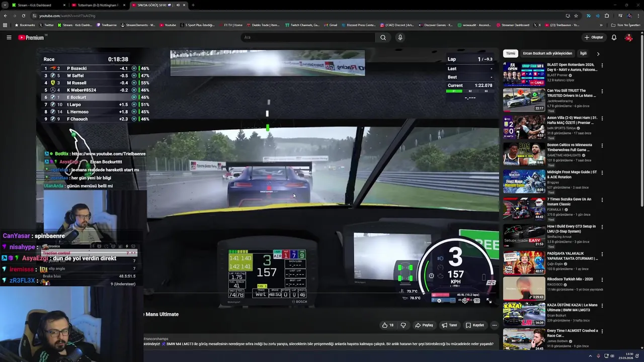Open the F1 TV | Home bookmark
The height and width of the screenshot is (362, 644).
(230, 25)
